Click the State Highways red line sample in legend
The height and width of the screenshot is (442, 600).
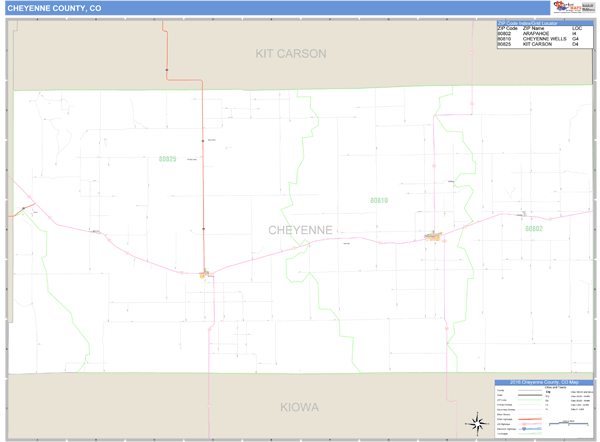coord(530,419)
